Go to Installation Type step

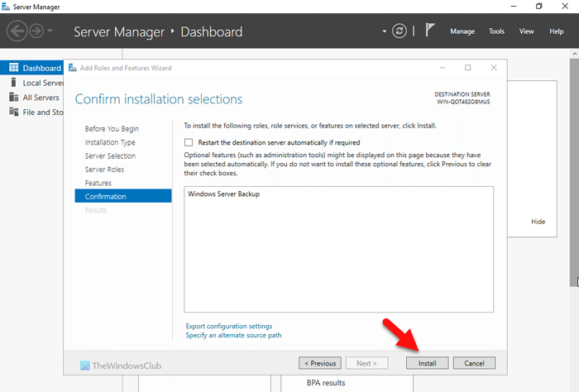click(x=110, y=142)
